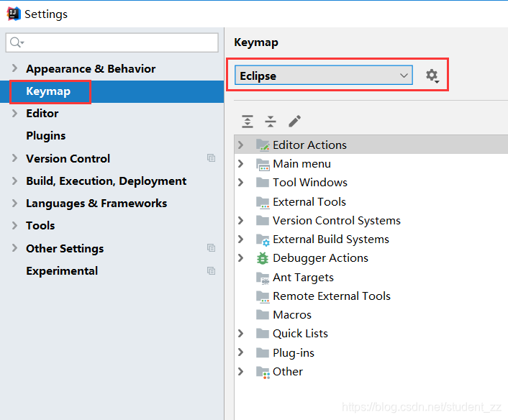The image size is (508, 420).
Task: Select Keymap in settings sidebar
Action: 112,91
